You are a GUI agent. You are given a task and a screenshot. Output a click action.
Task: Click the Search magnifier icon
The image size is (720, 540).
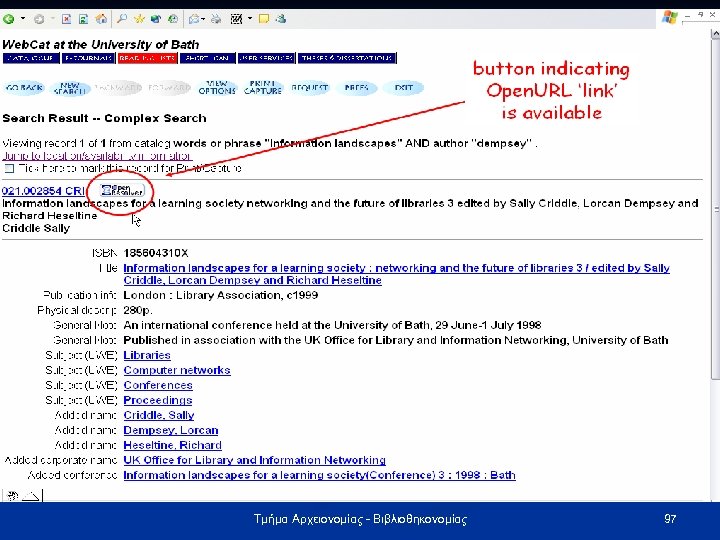(122, 19)
